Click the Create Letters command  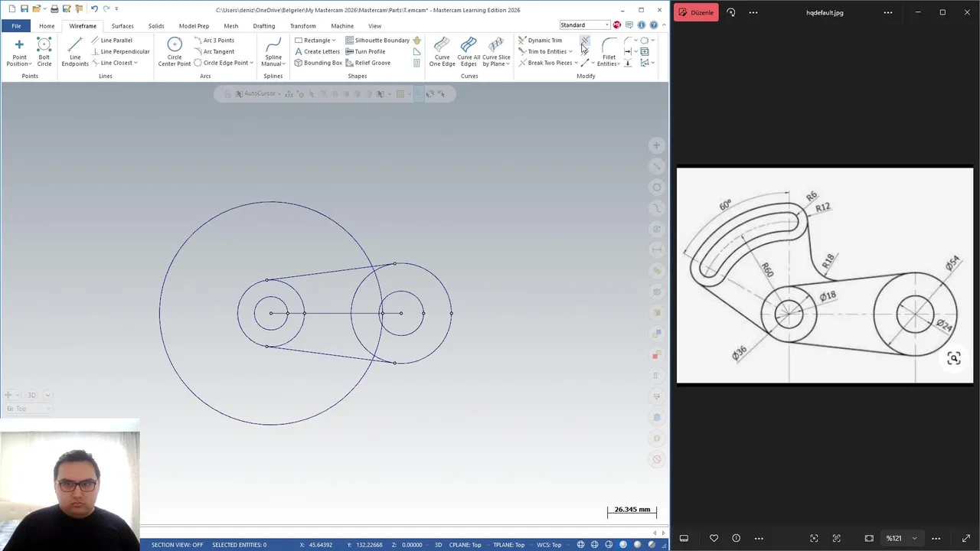(317, 51)
